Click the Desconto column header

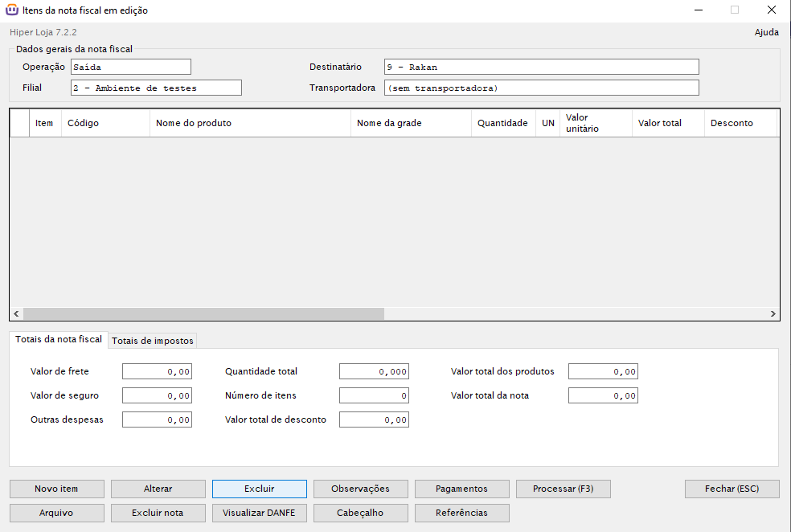(x=740, y=123)
